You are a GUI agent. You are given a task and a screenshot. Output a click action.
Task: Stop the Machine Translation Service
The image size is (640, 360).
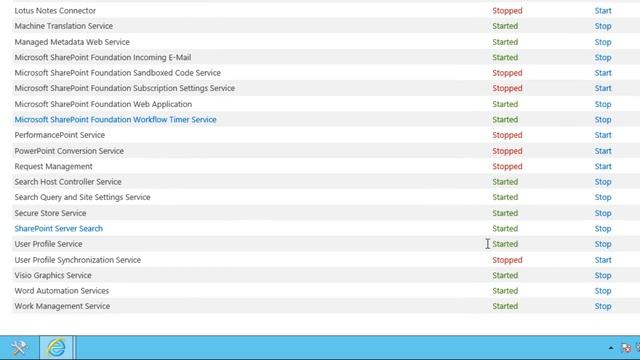pos(603,26)
